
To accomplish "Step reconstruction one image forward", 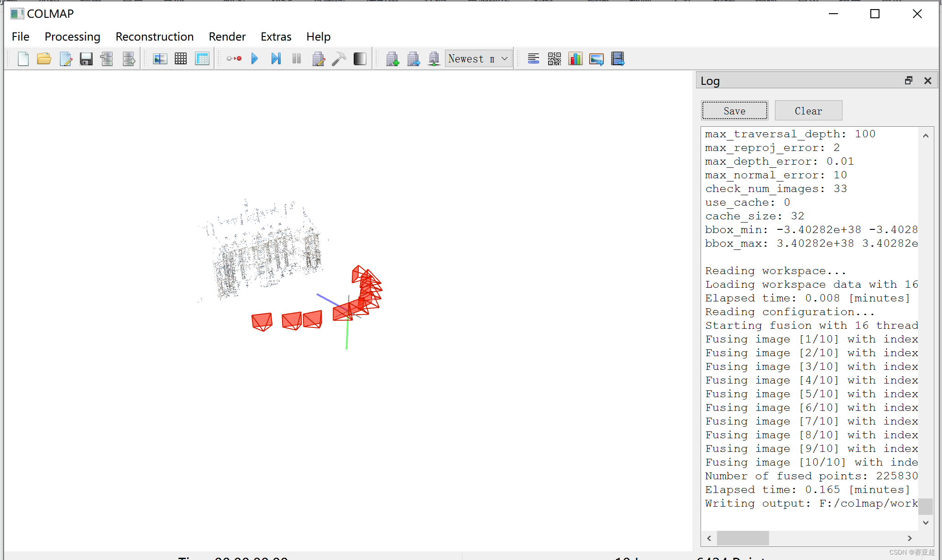I will 276,58.
